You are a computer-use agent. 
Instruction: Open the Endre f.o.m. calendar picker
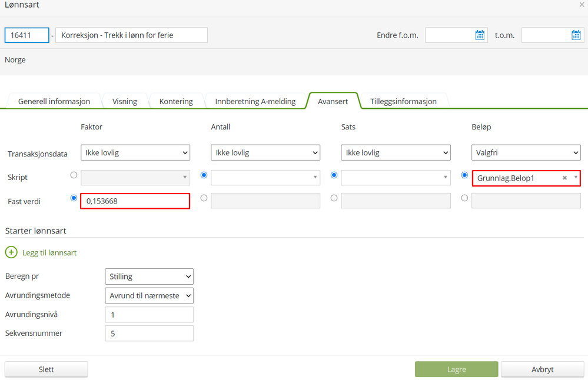pyautogui.click(x=480, y=35)
